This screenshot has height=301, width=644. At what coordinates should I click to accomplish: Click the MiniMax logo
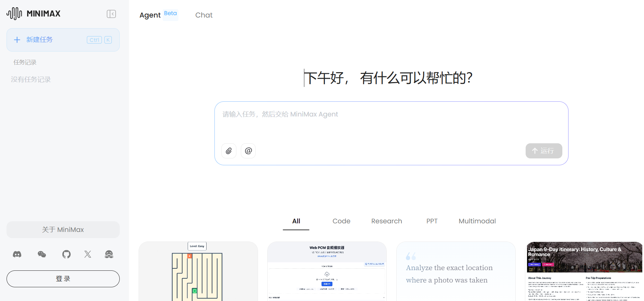pyautogui.click(x=34, y=14)
